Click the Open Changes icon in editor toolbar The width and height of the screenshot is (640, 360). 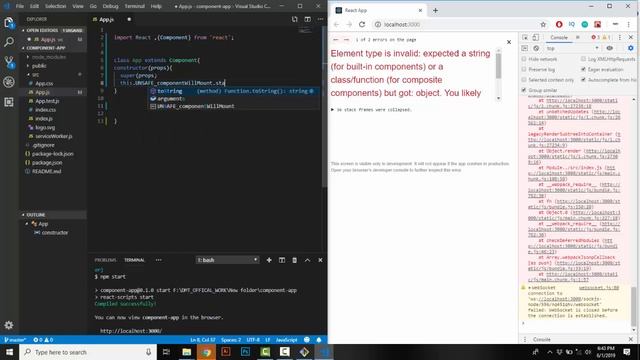pyautogui.click(x=295, y=19)
